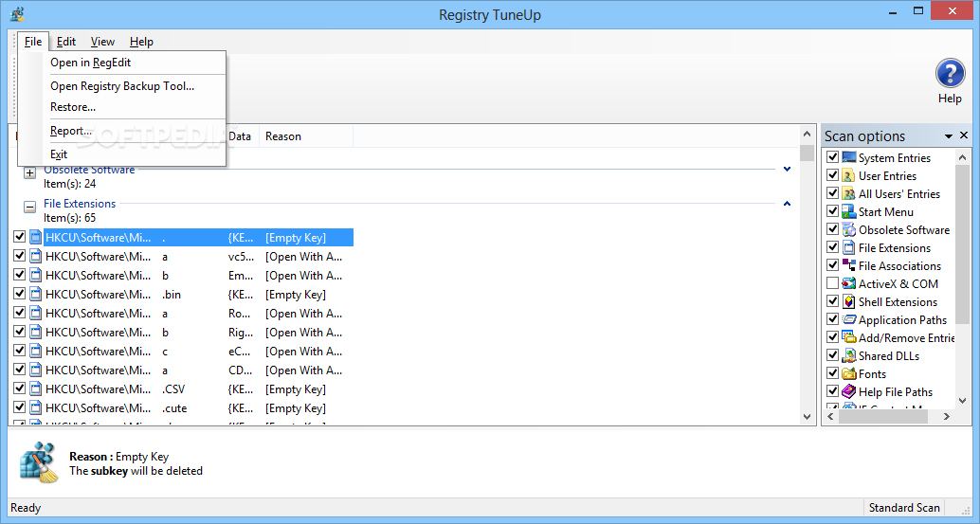This screenshot has height=524, width=980.
Task: Click the Shell Extensions icon
Action: coord(849,301)
